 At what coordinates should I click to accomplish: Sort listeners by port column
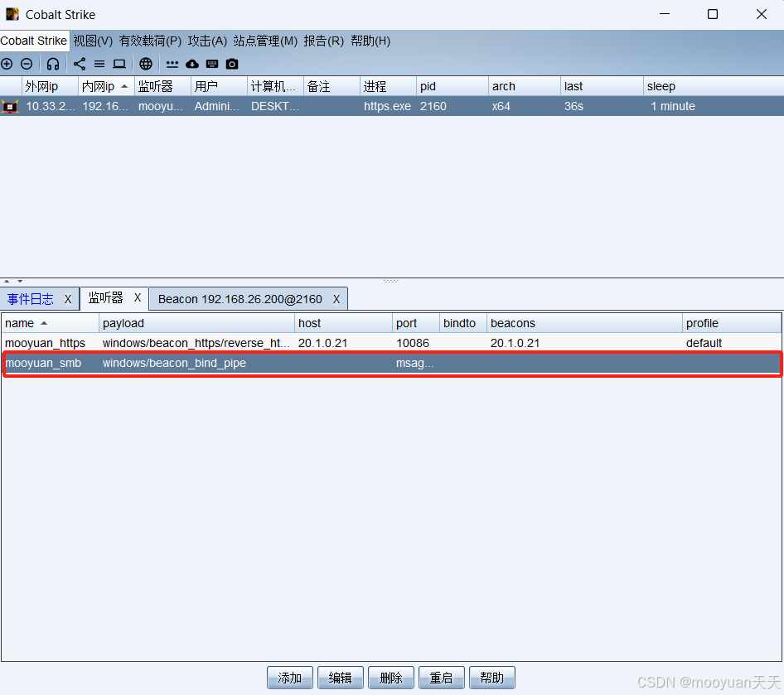(x=416, y=323)
